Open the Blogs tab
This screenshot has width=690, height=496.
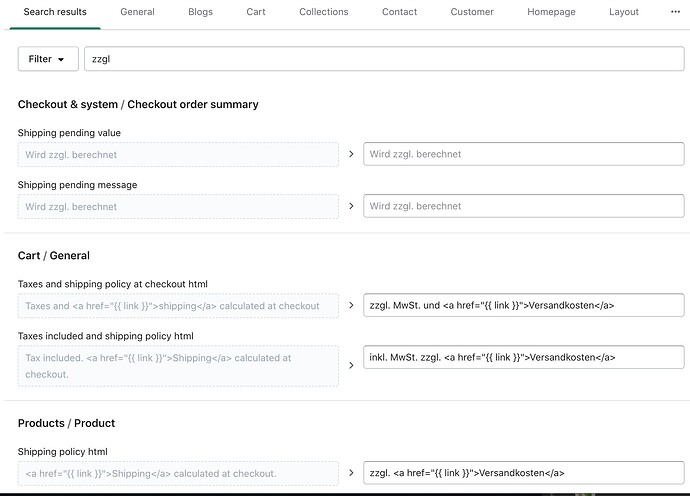pos(200,12)
